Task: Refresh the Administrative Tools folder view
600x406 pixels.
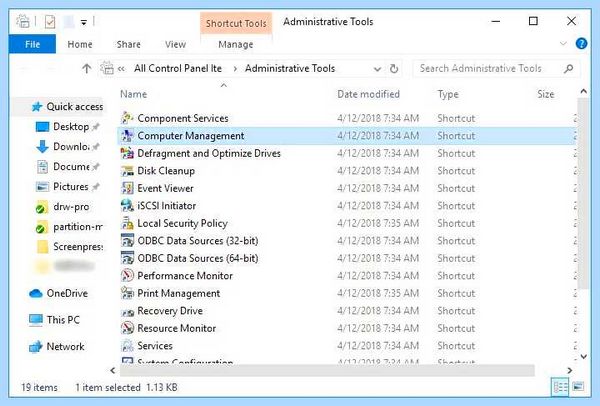Action: [x=394, y=69]
